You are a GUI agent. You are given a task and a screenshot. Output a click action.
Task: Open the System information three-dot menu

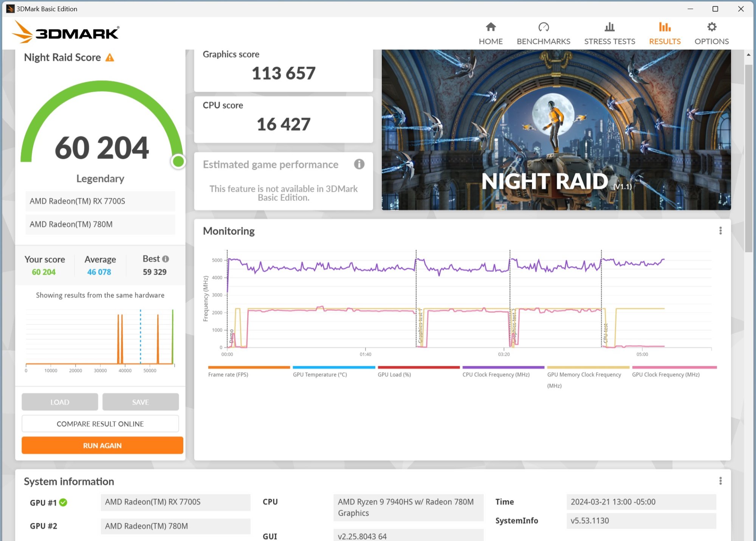[x=720, y=481]
